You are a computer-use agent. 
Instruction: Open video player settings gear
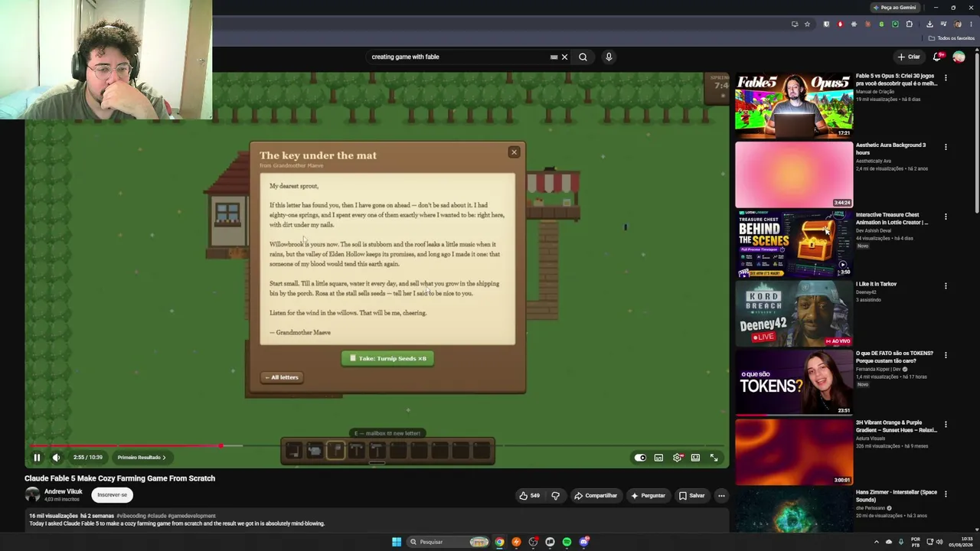(677, 458)
